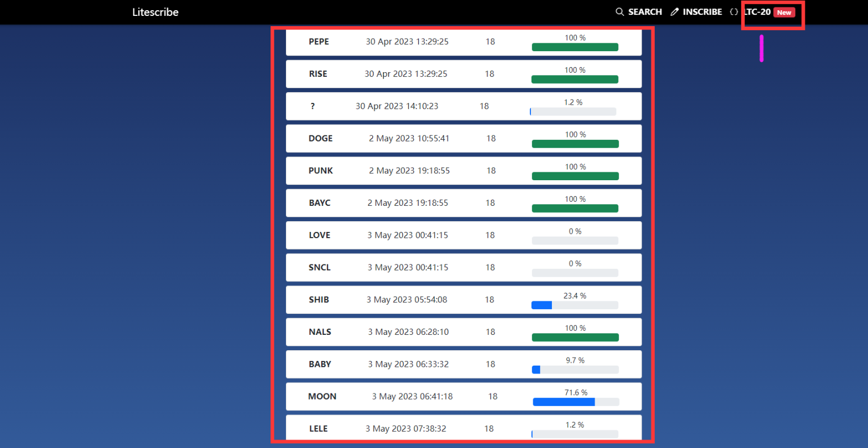Click the BABY progress bar at 9.7%
This screenshot has height=448, width=868.
[575, 370]
